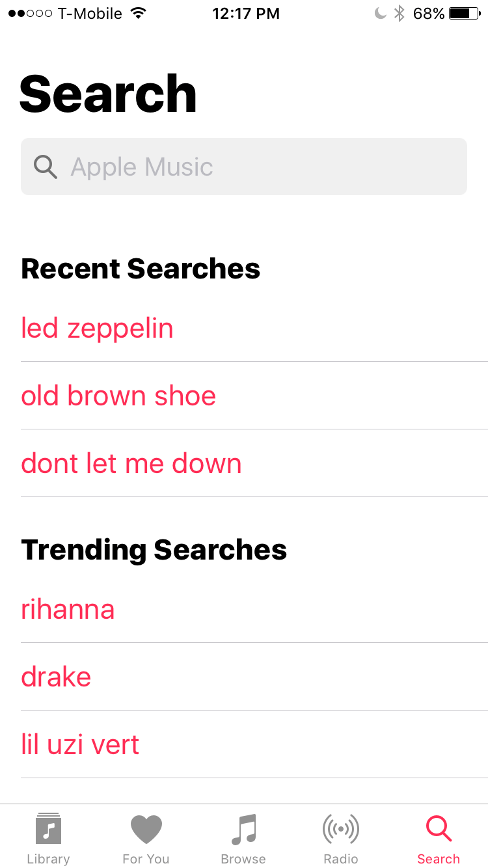Tap the trending search for rihanna
Viewport: 488px width, 868px height.
click(68, 610)
